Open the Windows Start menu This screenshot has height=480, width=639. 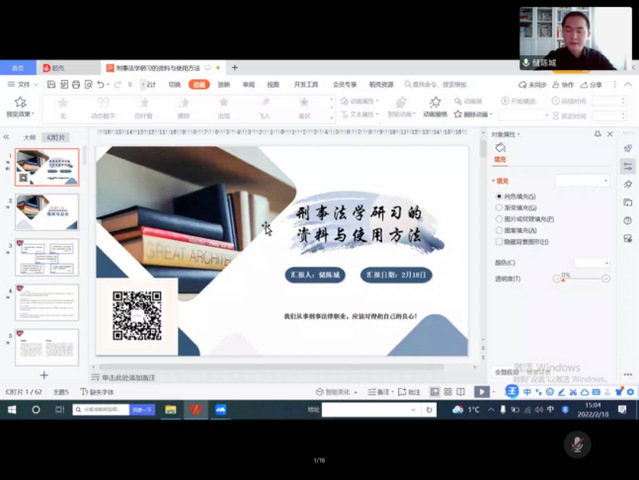11,410
